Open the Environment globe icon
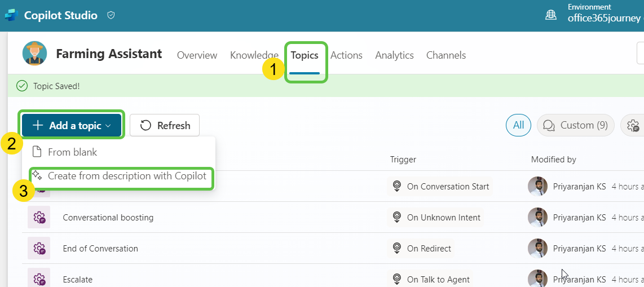This screenshot has height=287, width=644. click(550, 15)
